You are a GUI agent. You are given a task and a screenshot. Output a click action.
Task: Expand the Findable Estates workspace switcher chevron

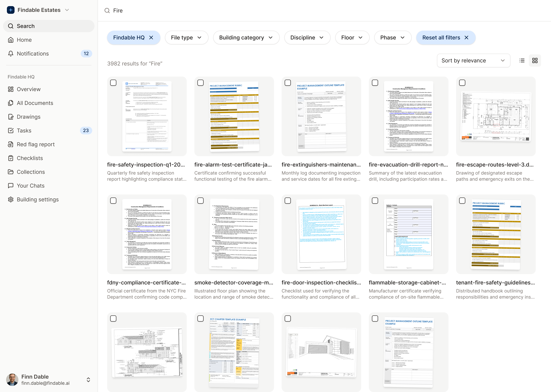point(67,10)
